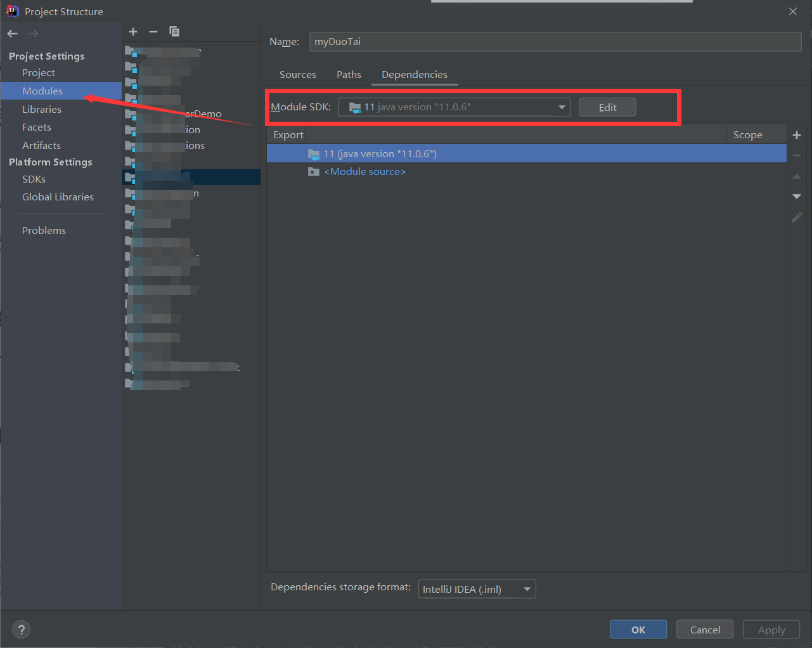Click the module Name input field
The image size is (812, 648).
click(555, 42)
